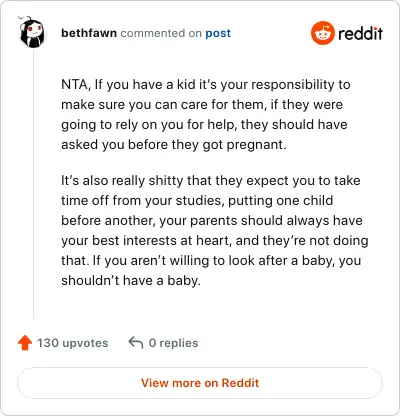Click the reddit wordmark text
The width and height of the screenshot is (400, 416).
pos(360,33)
